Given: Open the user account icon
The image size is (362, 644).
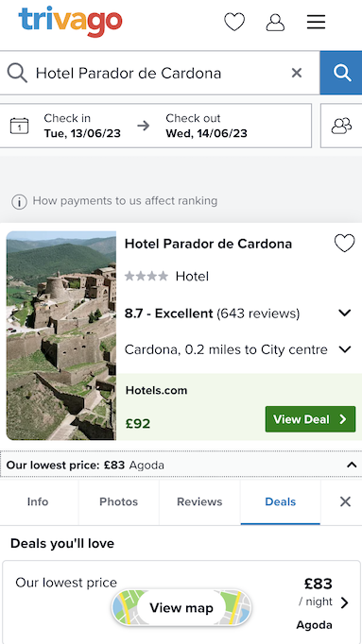Looking at the screenshot, I should pyautogui.click(x=275, y=22).
